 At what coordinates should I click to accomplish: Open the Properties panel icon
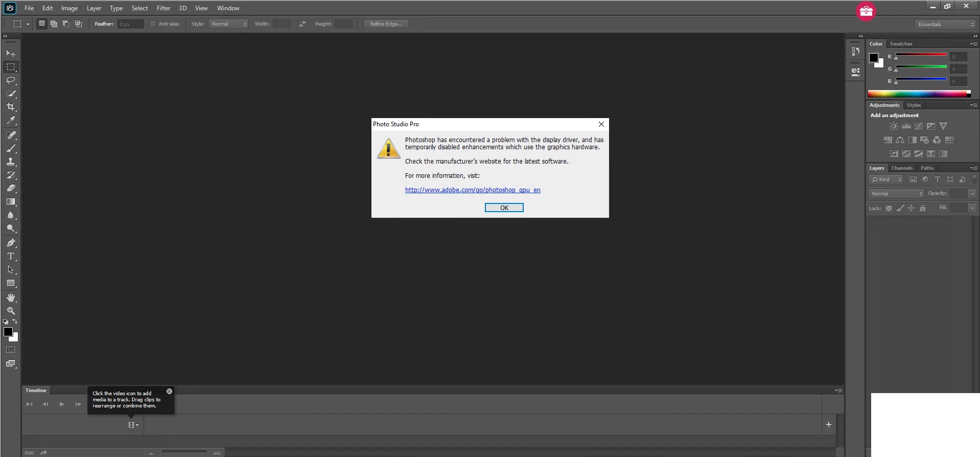pyautogui.click(x=856, y=72)
